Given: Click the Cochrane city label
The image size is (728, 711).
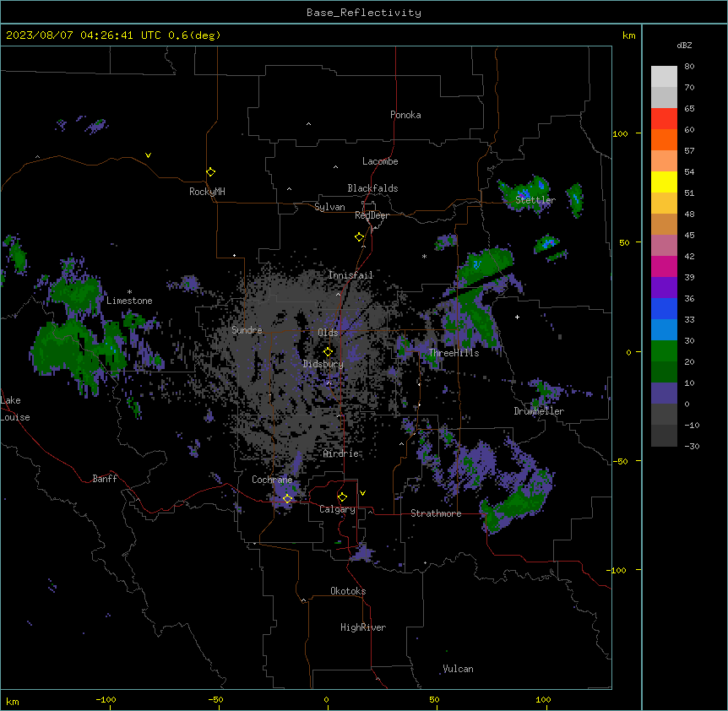Looking at the screenshot, I should (272, 480).
